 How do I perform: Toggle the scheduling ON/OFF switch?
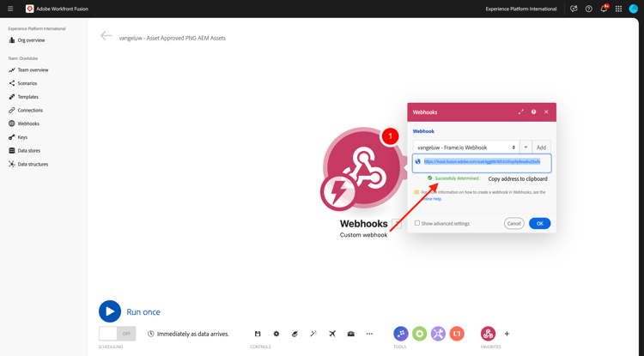click(x=117, y=334)
